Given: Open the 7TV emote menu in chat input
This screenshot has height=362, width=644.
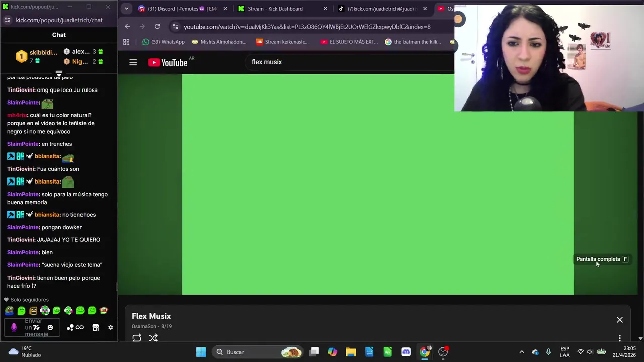Looking at the screenshot, I should coord(36,328).
